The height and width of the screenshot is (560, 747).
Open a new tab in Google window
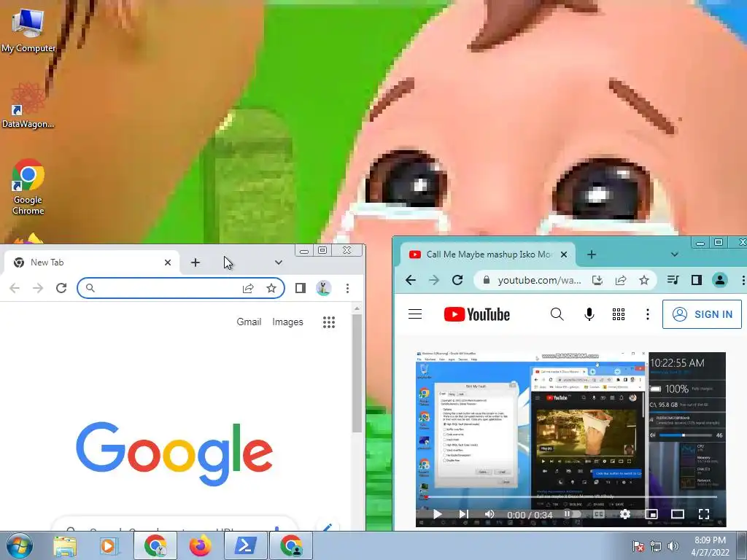pyautogui.click(x=196, y=262)
